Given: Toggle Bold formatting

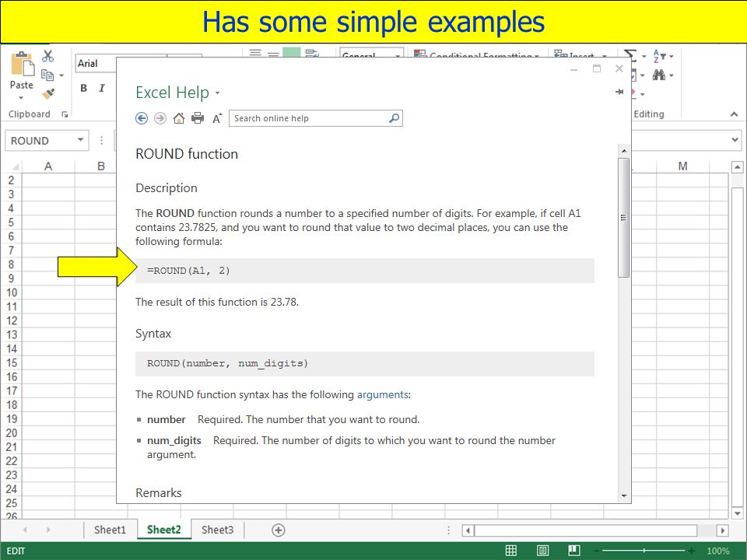Looking at the screenshot, I should [83, 88].
